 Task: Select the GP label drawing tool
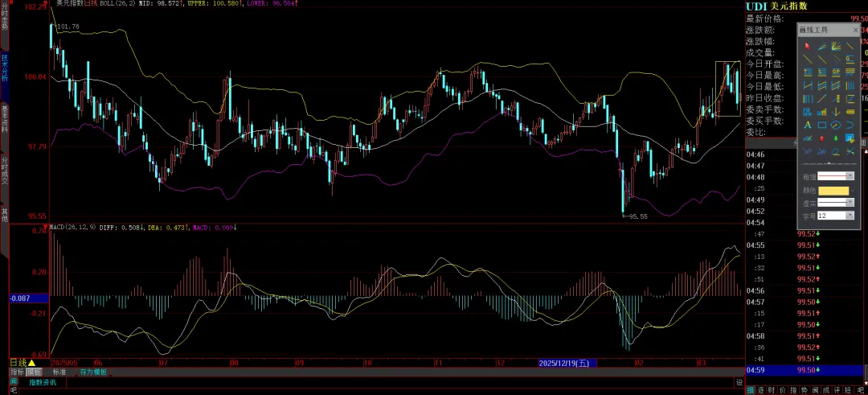tap(835, 72)
